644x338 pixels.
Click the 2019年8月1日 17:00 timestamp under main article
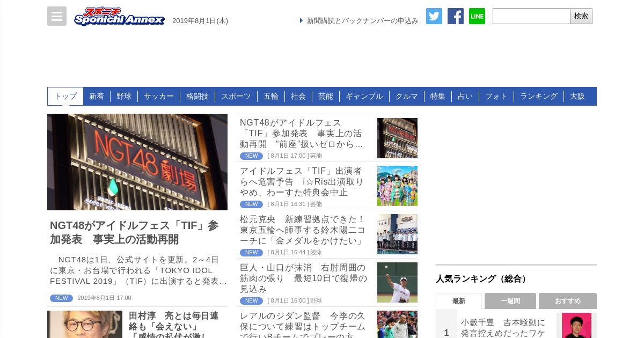pos(104,298)
